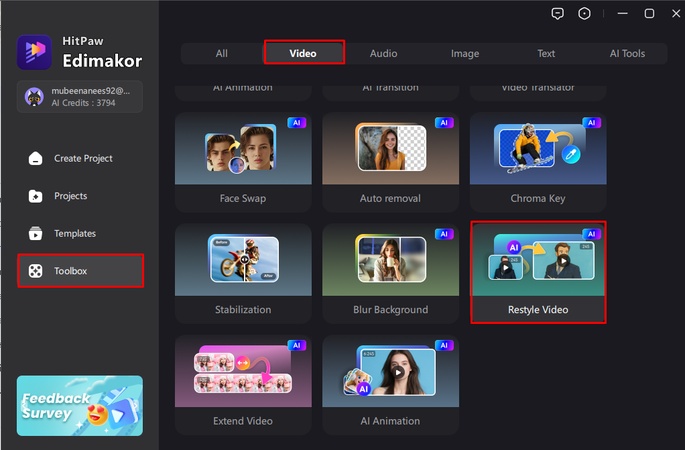685x450 pixels.
Task: Click the AI badge on Auto removal card
Action: coord(444,123)
